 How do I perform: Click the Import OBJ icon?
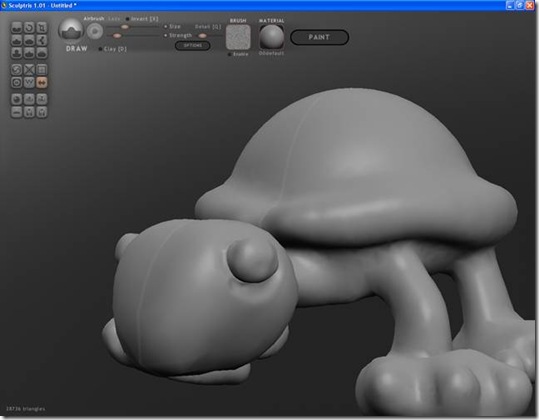29,112
